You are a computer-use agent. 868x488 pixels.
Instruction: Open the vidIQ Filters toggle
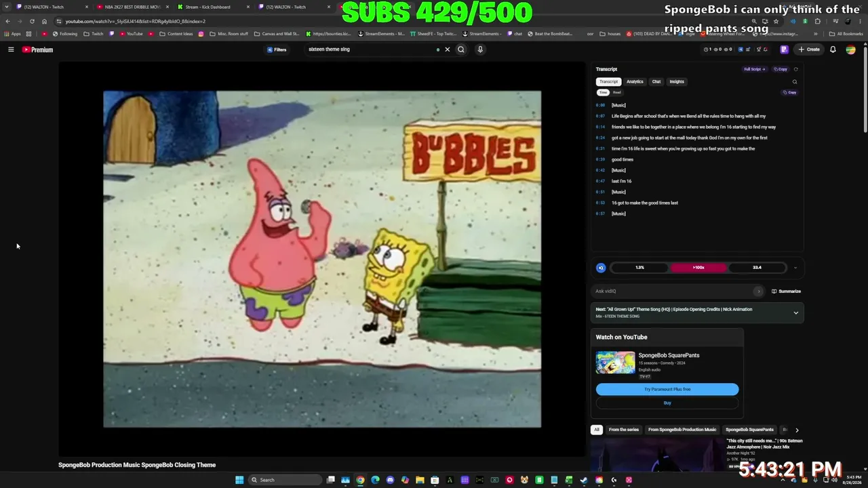[277, 49]
